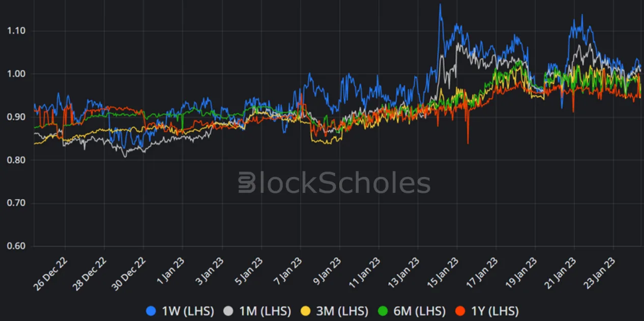Click the 3 Jan 23 date label
The height and width of the screenshot is (321, 644).
[x=210, y=270]
